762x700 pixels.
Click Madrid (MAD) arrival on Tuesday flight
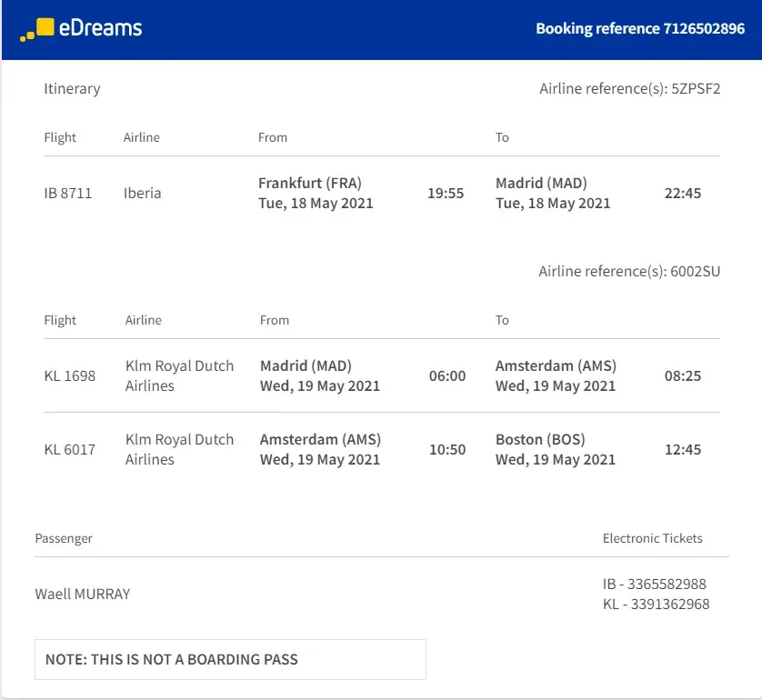pyautogui.click(x=540, y=183)
